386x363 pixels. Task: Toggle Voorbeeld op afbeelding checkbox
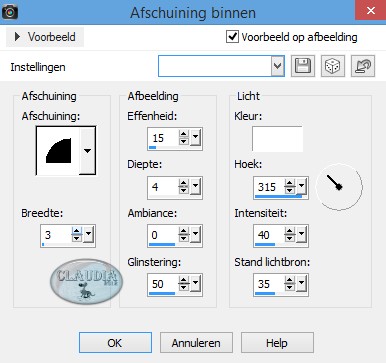232,37
